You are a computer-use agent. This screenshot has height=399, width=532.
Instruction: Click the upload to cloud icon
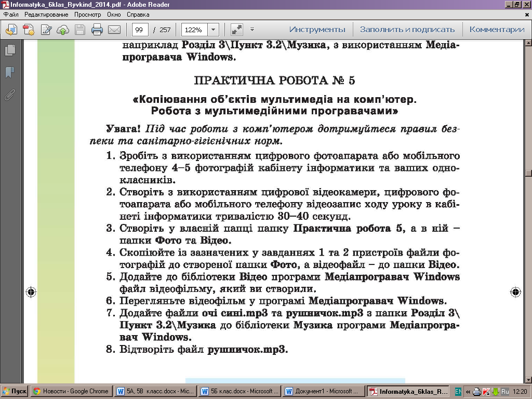pyautogui.click(x=63, y=30)
